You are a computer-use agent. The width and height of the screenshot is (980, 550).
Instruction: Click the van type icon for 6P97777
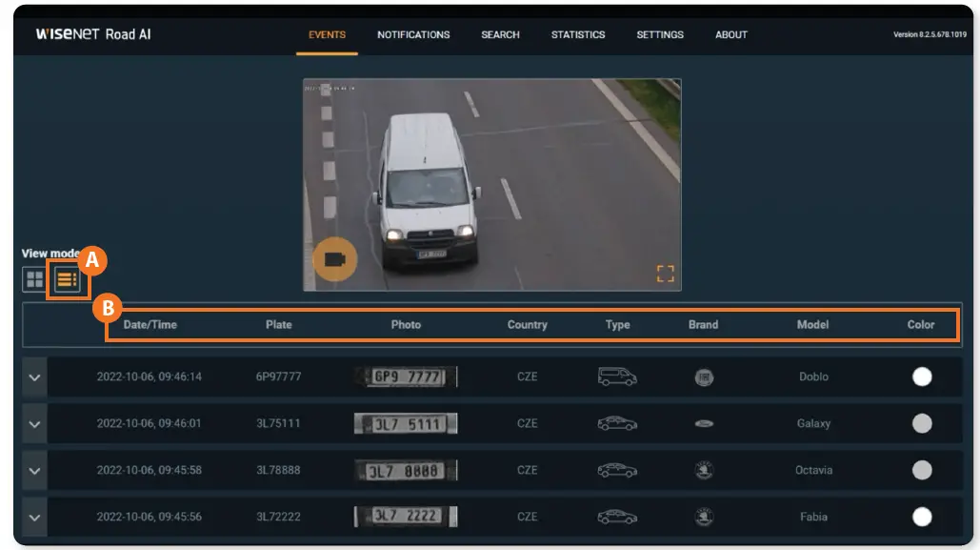[617, 377]
